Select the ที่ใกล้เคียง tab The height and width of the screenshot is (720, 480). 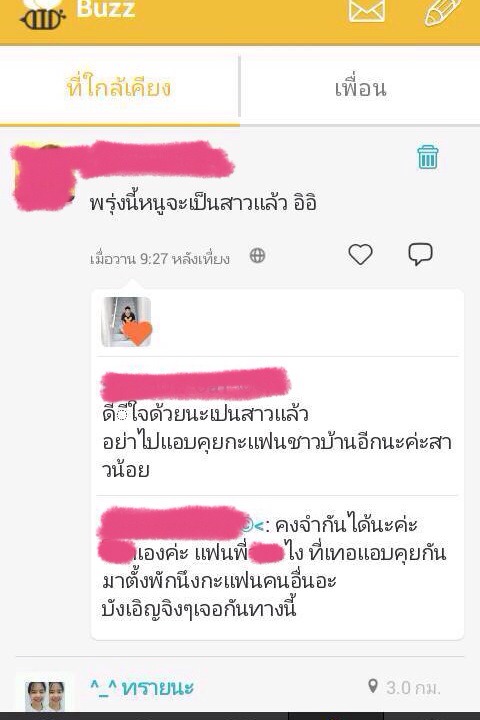click(x=119, y=87)
